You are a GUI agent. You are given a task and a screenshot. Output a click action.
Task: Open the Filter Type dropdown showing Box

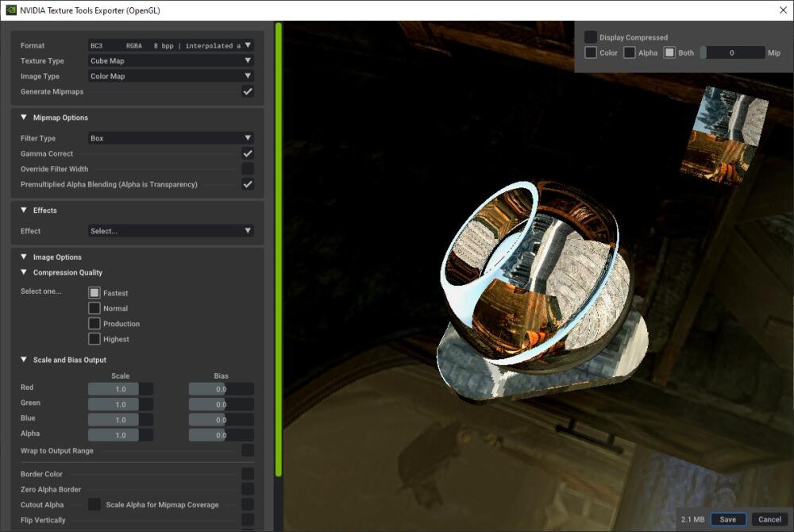coord(171,138)
